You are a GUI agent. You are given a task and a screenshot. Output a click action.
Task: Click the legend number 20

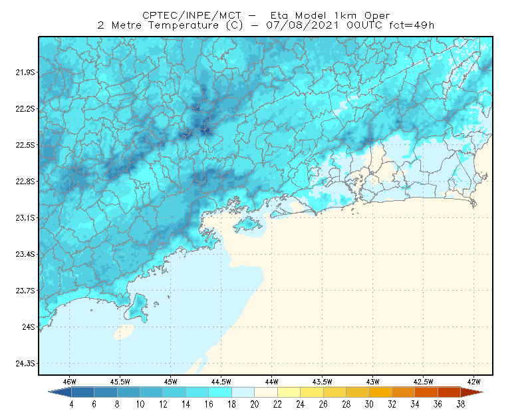pyautogui.click(x=255, y=404)
